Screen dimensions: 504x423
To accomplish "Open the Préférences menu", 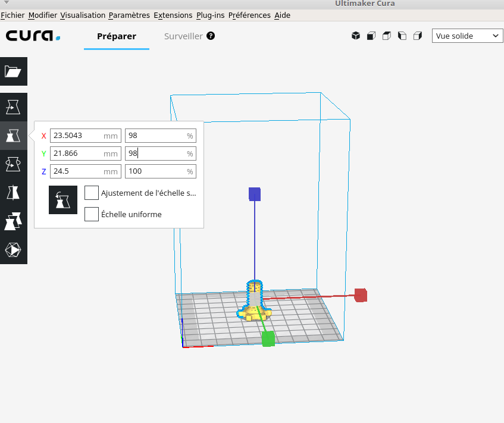I will click(249, 15).
